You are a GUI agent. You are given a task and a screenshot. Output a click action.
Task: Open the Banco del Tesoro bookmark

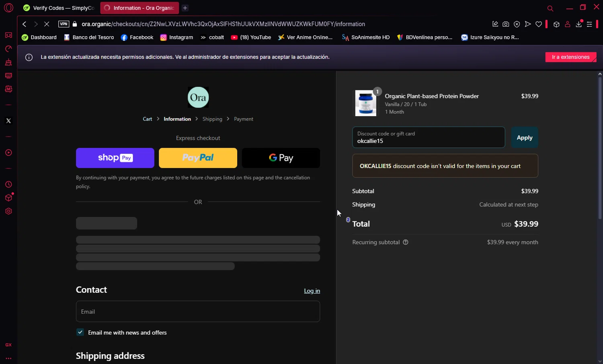coord(89,37)
